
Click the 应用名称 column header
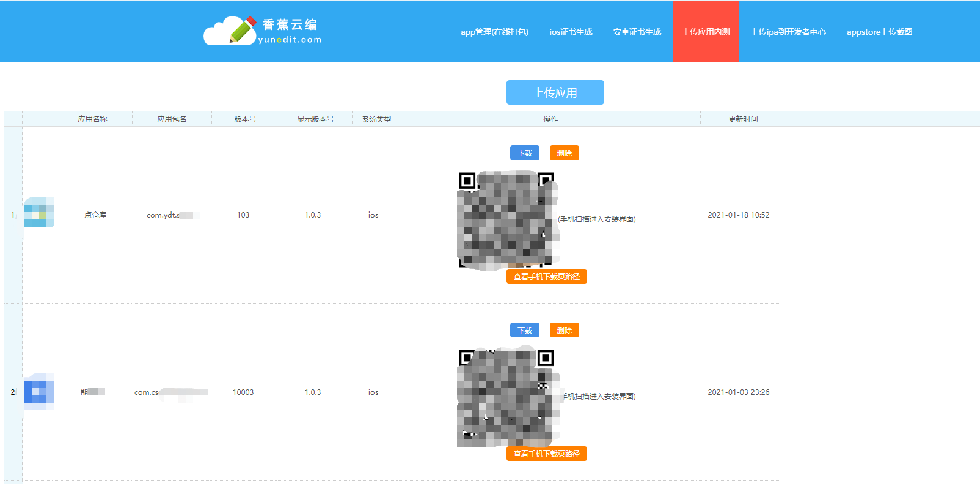coord(92,119)
